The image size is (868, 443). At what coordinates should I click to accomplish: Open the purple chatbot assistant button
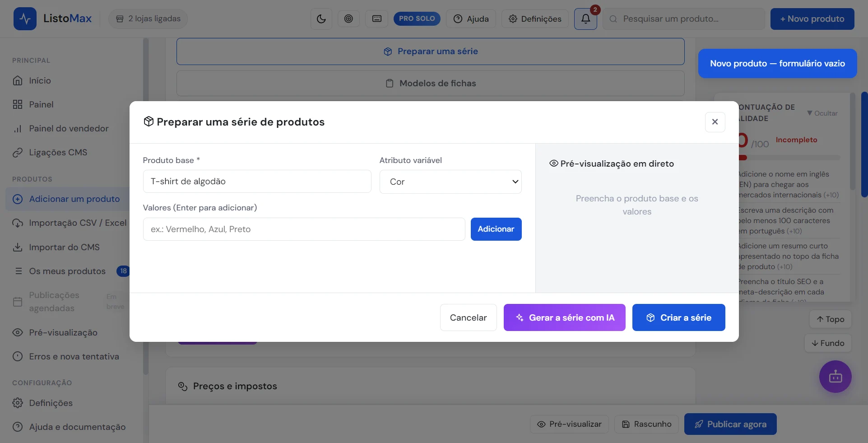(836, 377)
